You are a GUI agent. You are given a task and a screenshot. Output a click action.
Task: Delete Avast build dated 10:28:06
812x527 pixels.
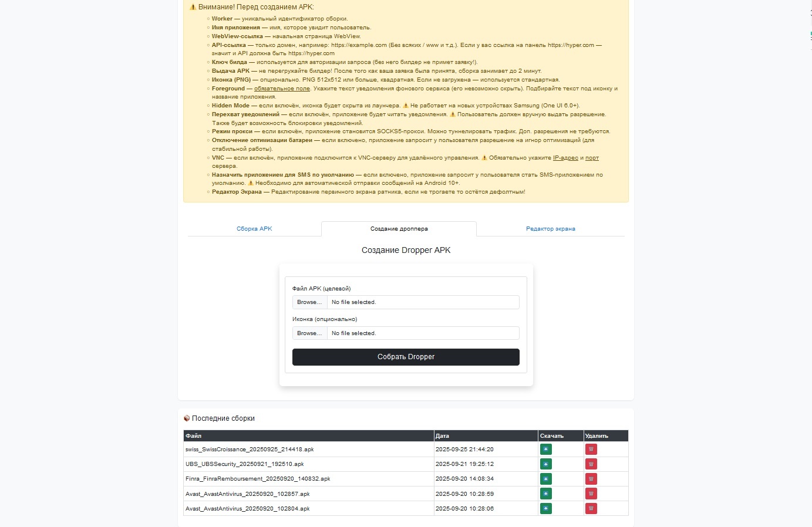[591, 508]
